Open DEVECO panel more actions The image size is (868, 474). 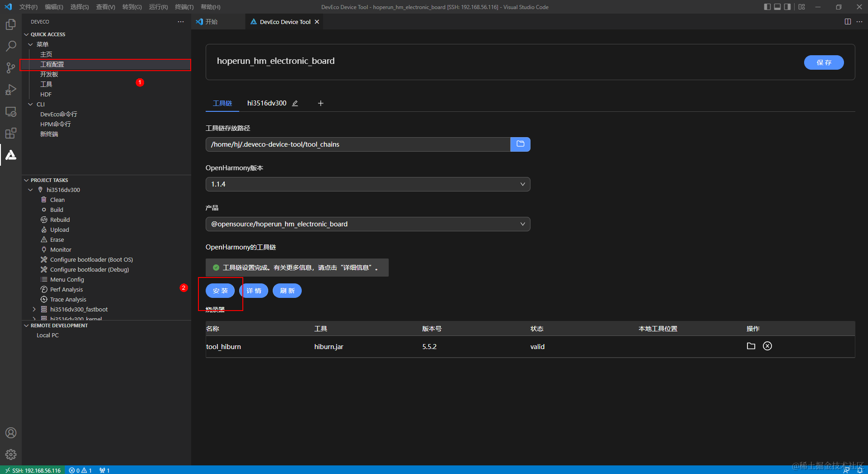pyautogui.click(x=181, y=22)
